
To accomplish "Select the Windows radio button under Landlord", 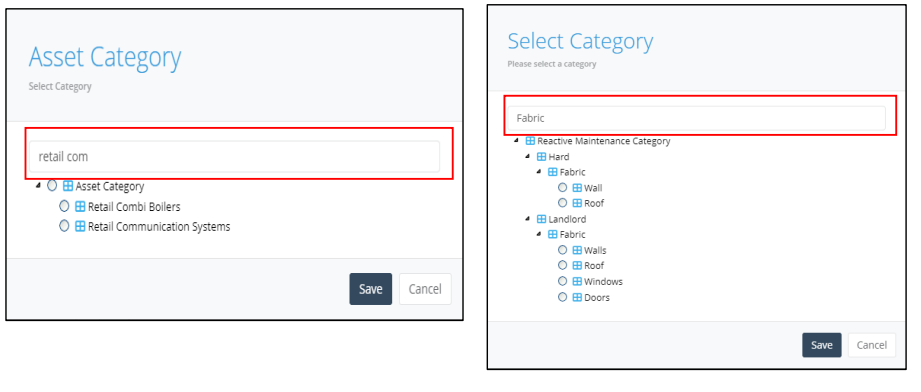I will (x=563, y=281).
